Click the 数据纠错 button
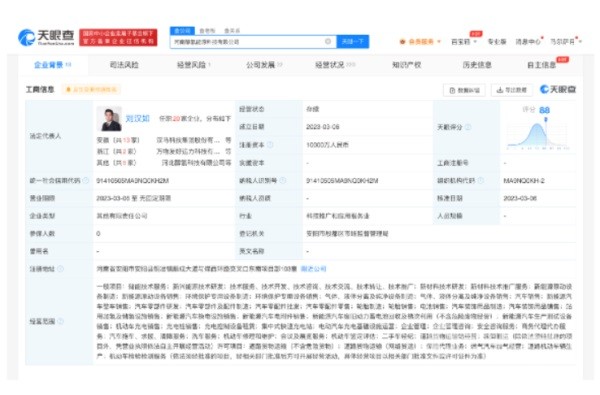This screenshot has height=395, width=600. [464, 90]
